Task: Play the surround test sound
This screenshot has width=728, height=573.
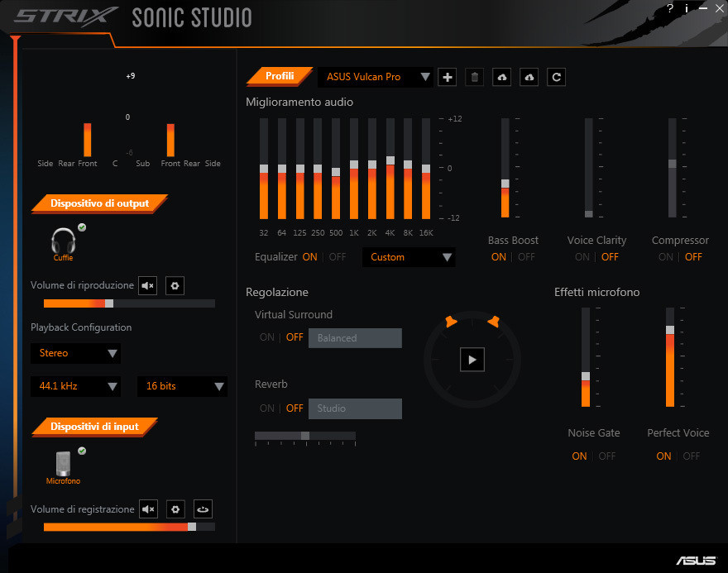Action: click(x=472, y=360)
